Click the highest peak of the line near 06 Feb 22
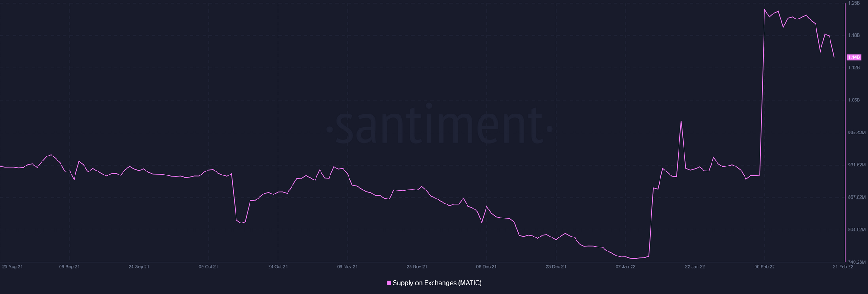 (765, 9)
